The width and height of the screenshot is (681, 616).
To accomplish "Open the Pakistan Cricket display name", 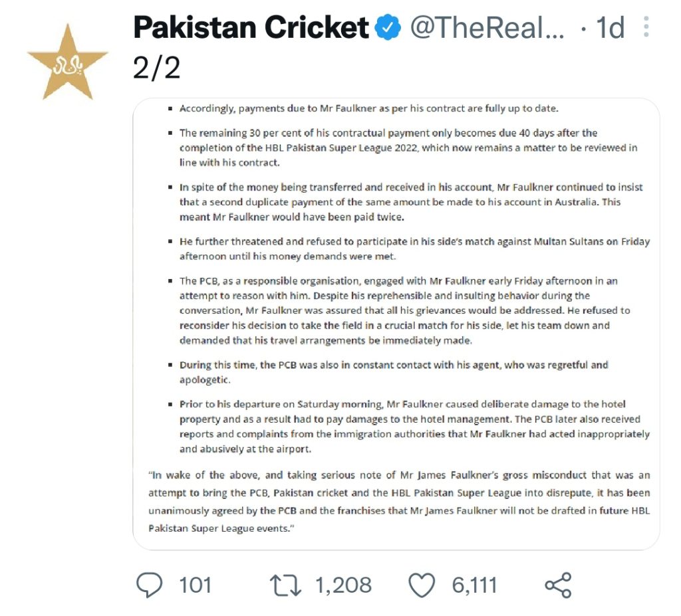I will 251,27.
